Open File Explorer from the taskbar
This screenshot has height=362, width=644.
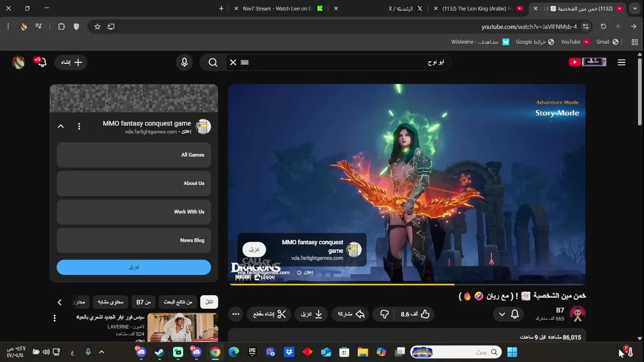(x=363, y=352)
